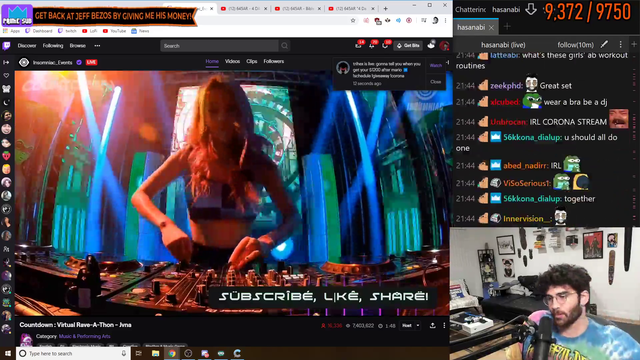Open the Browse page in Twitch
This screenshot has width=640, height=360.
click(78, 46)
